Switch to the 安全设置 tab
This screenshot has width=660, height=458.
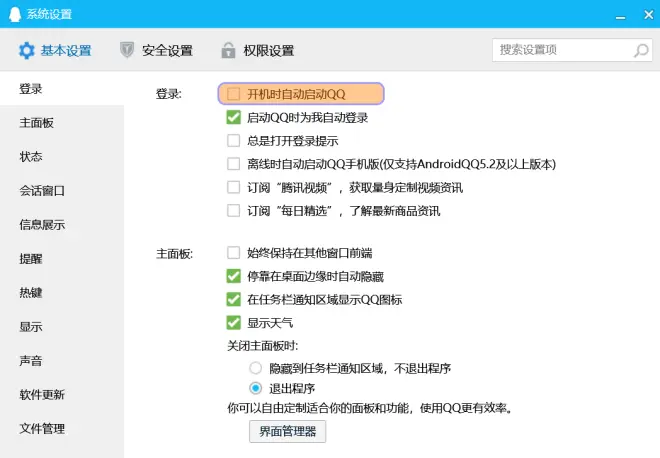pyautogui.click(x=156, y=51)
